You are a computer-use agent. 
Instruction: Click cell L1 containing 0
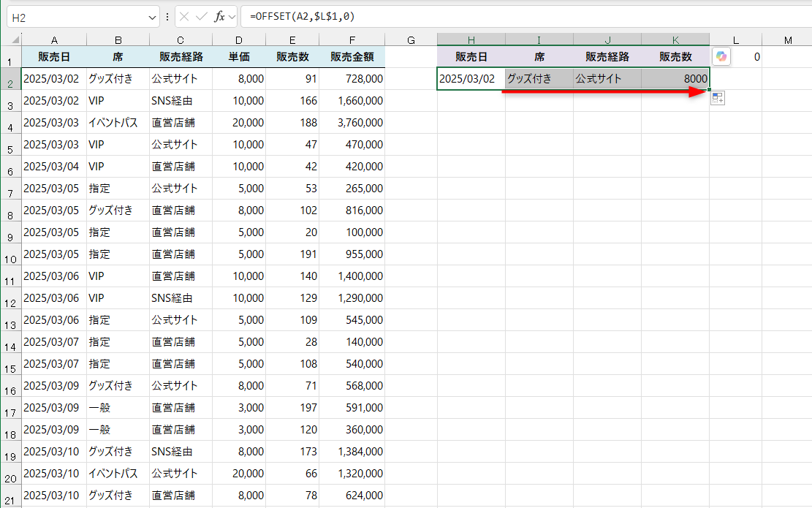click(735, 57)
